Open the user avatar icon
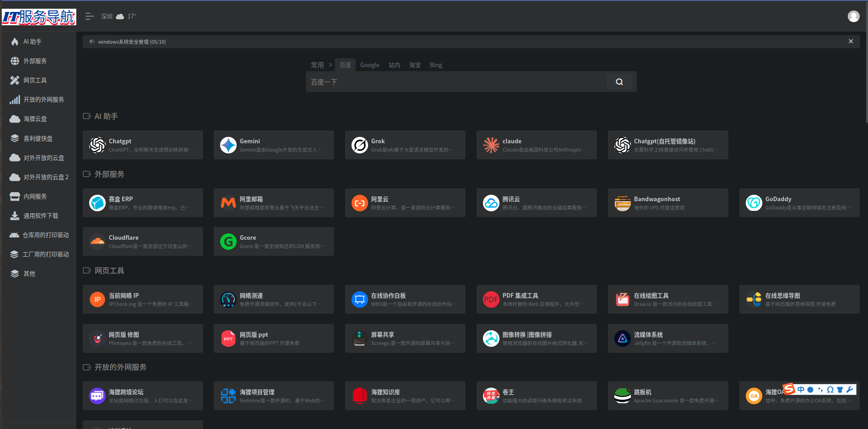Image resolution: width=868 pixels, height=429 pixels. coord(853,17)
